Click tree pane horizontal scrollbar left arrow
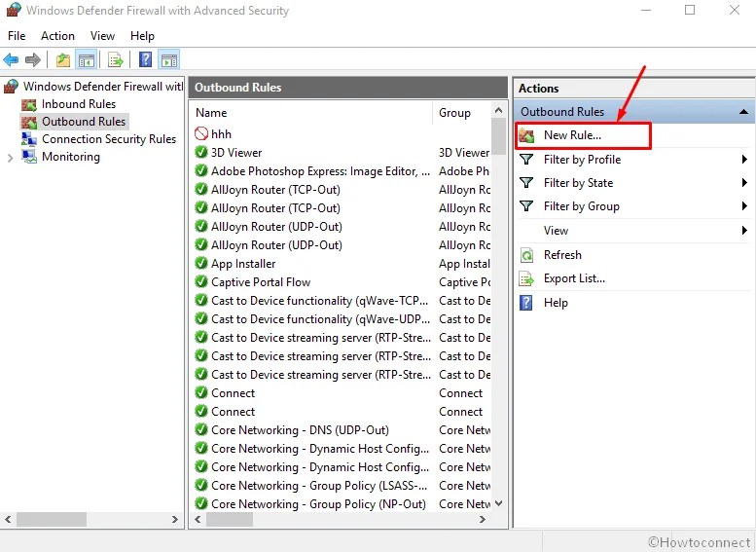This screenshot has width=756, height=552. tap(8, 519)
